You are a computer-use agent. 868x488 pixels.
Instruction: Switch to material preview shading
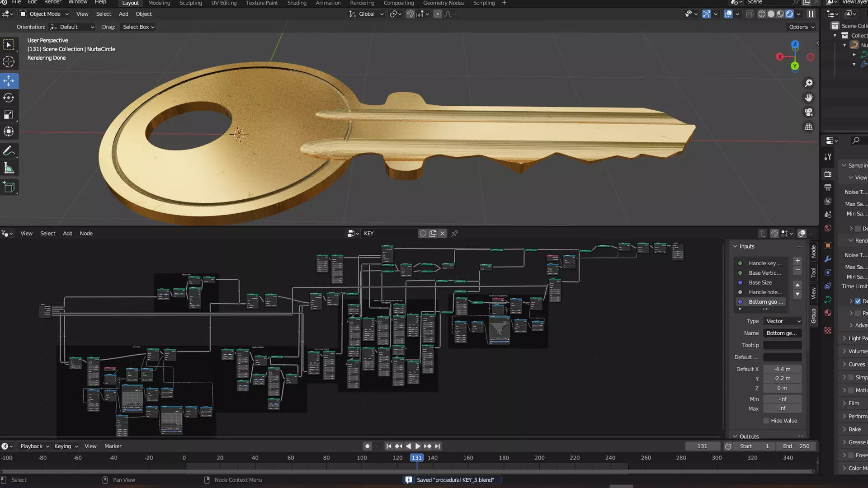click(780, 14)
